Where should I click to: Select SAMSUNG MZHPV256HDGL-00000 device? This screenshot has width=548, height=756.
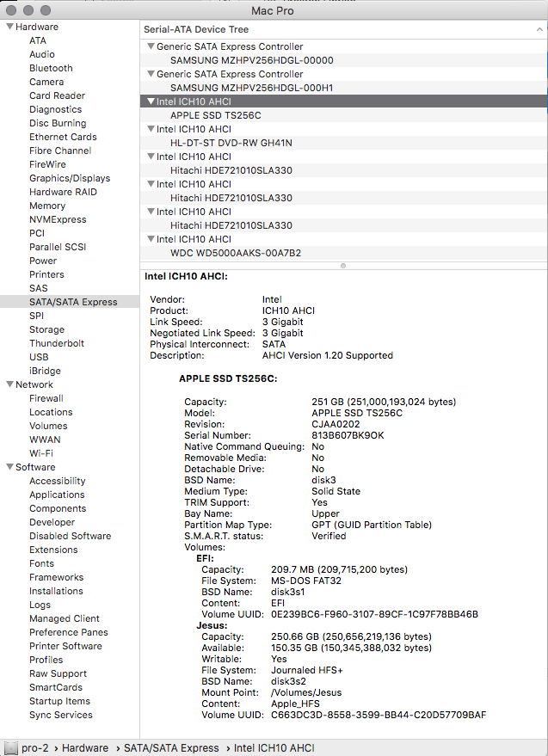click(343, 60)
